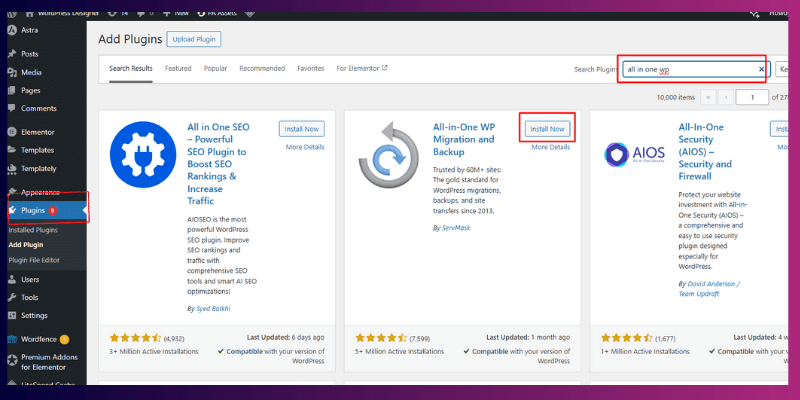800x400 pixels.
Task: Click the comments icon in admin bar
Action: 140,14
